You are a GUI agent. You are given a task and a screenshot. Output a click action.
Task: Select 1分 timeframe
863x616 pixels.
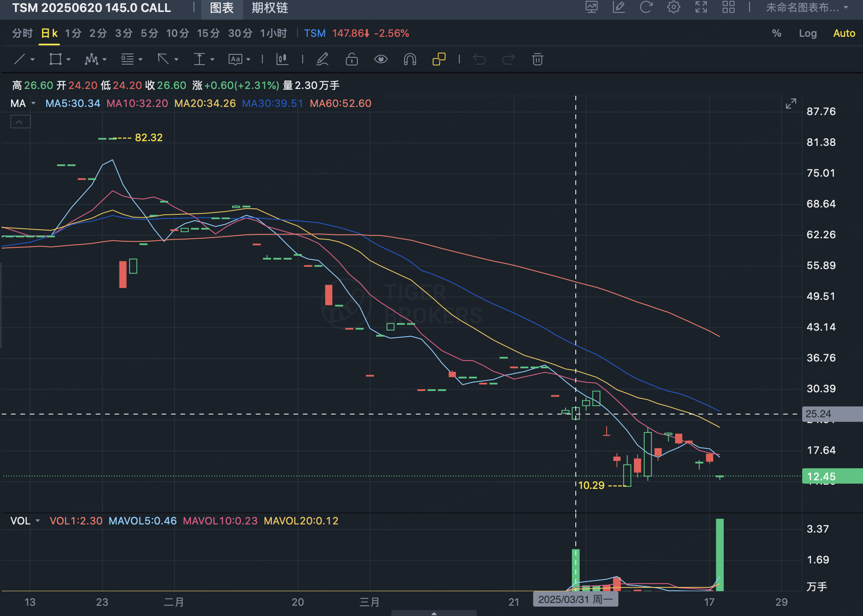pyautogui.click(x=73, y=33)
